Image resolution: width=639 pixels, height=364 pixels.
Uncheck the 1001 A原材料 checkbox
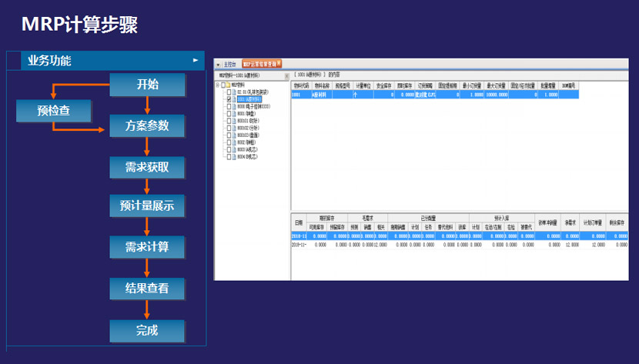(x=229, y=99)
